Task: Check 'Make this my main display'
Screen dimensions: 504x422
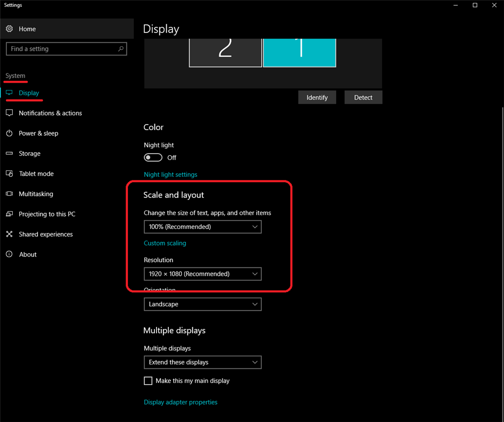Action: point(148,381)
